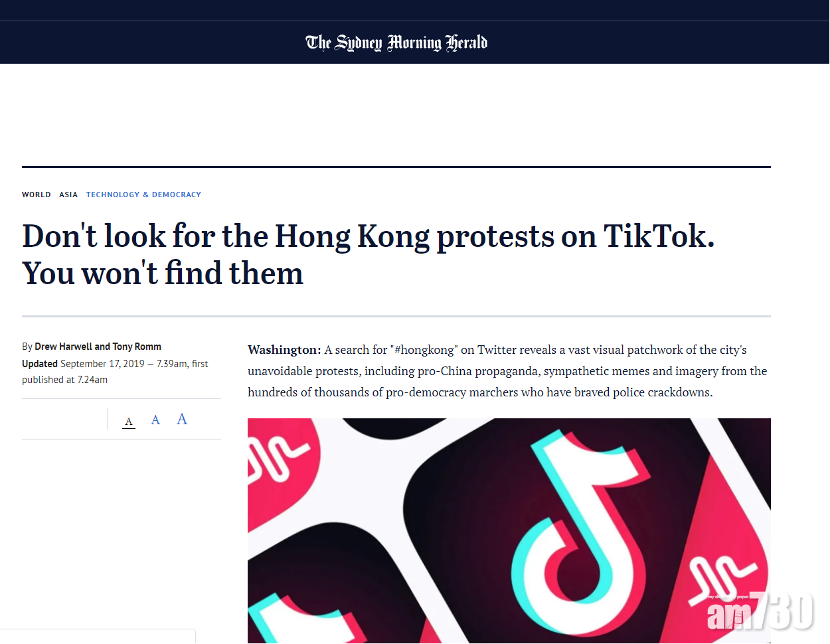Open the World section breadcrumb

[36, 195]
